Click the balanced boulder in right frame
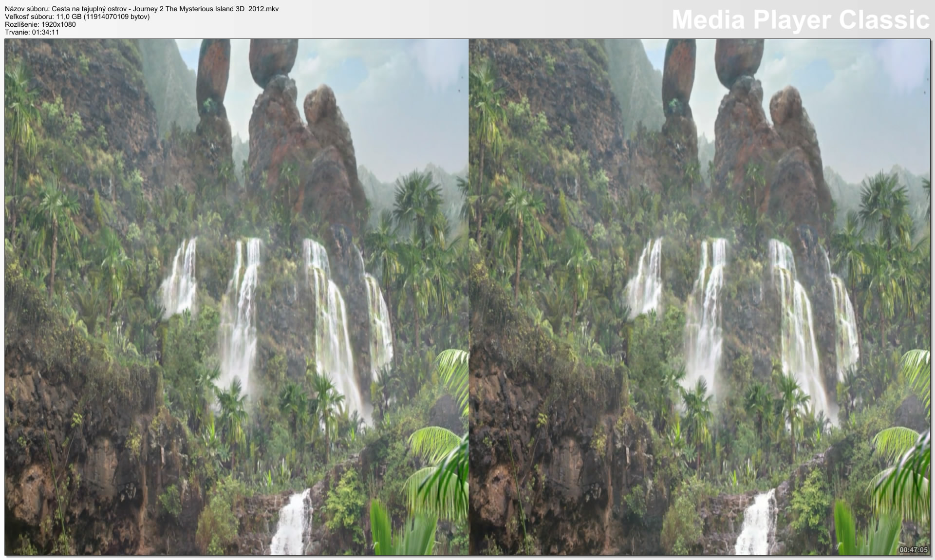935x560 pixels. click(739, 58)
